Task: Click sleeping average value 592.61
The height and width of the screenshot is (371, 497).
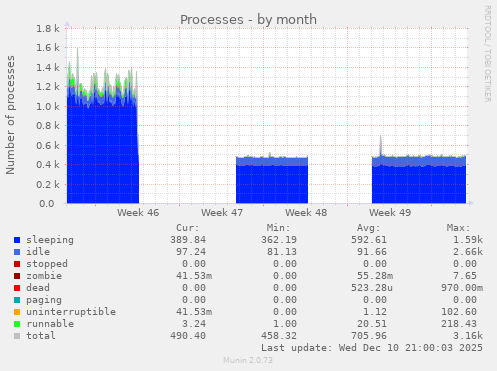Action: pyautogui.click(x=369, y=240)
